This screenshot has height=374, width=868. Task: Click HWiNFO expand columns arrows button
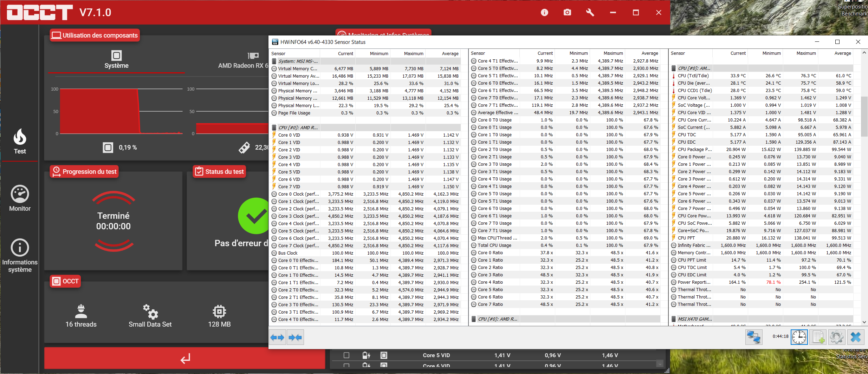(277, 337)
